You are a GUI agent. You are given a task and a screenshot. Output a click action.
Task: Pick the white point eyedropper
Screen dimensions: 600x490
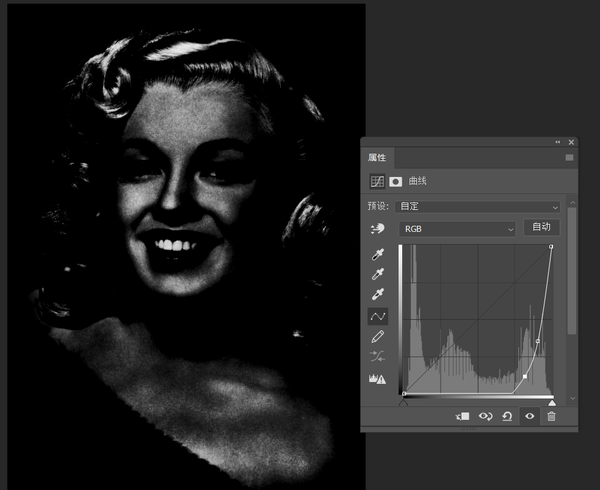coord(378,294)
